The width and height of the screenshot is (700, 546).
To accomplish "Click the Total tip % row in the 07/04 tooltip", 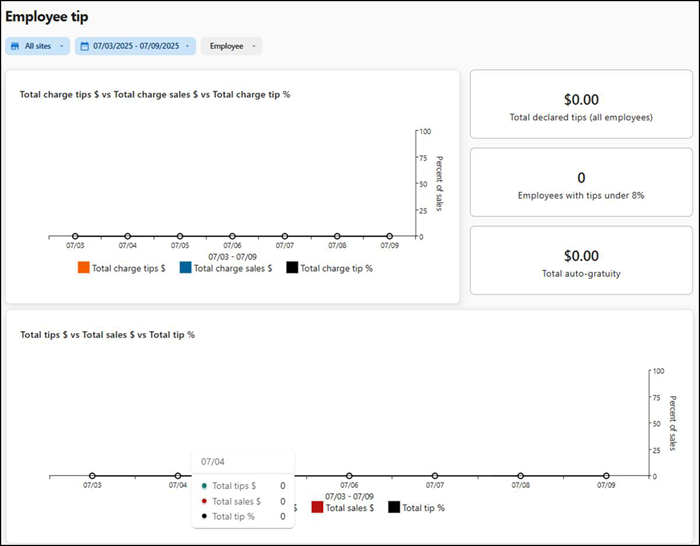I will (x=243, y=517).
